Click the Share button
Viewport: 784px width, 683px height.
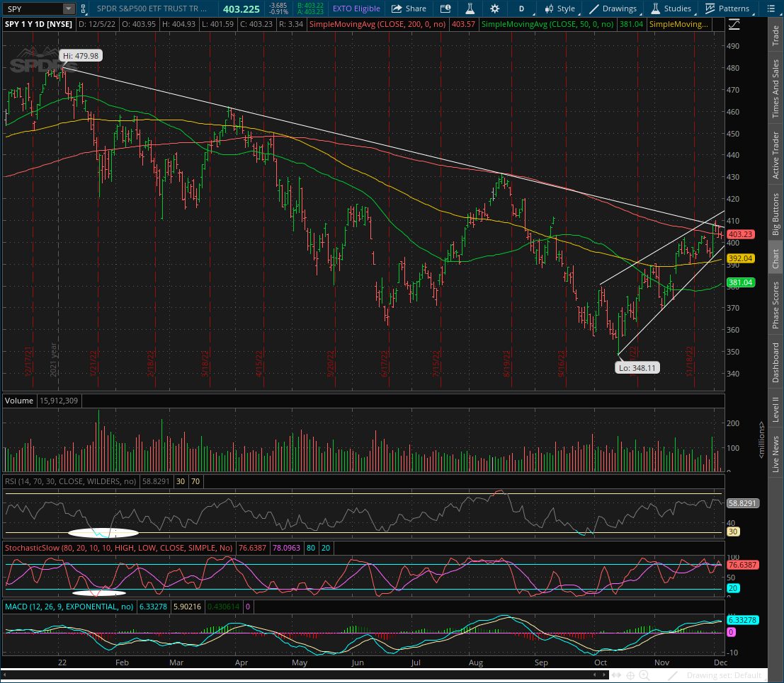click(409, 8)
